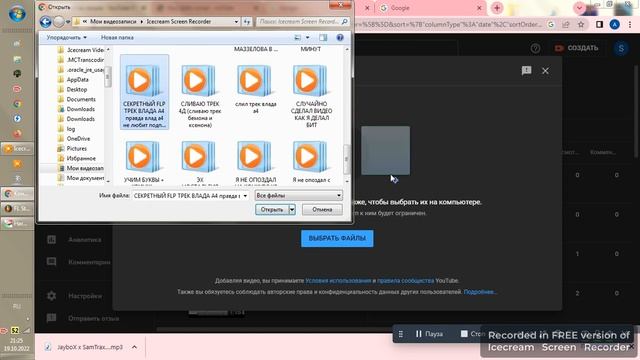The height and width of the screenshot is (360, 640).
Task: Select video УЧИМ БУКВЫ
Action: [144, 162]
